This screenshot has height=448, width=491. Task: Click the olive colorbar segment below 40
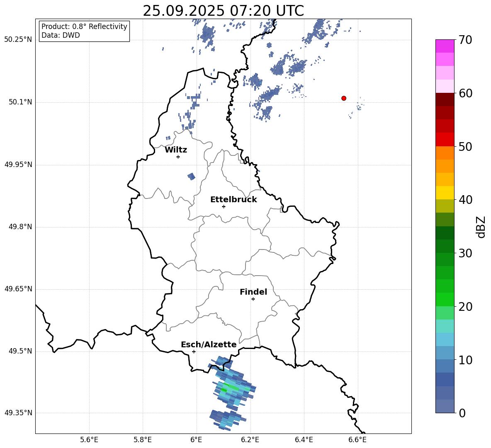445,206
